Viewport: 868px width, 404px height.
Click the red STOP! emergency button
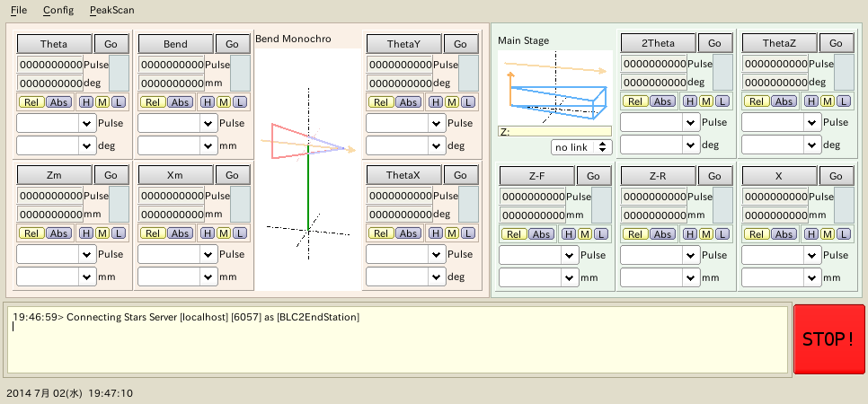[828, 338]
